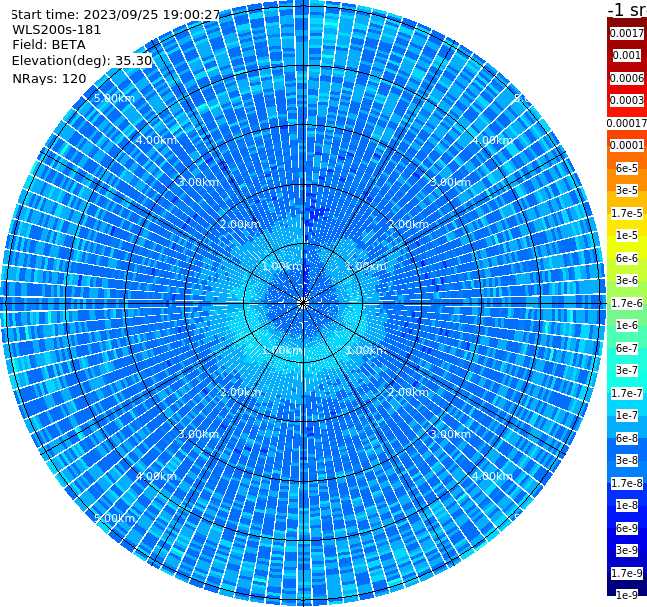Click the Elevation(deg): 35.30 label
Image resolution: width=647 pixels, height=607 pixels.
click(x=82, y=61)
